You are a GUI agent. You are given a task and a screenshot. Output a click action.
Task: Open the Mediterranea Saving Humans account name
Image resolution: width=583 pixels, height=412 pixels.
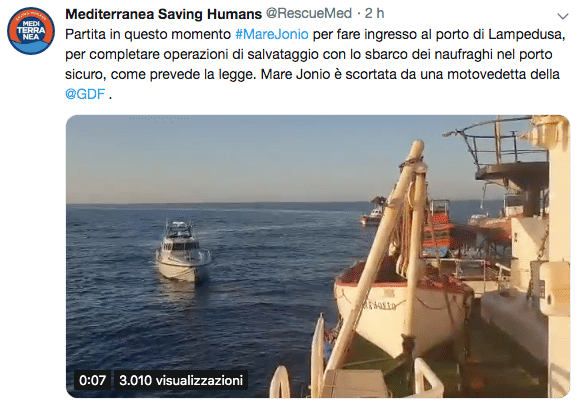[x=164, y=14]
